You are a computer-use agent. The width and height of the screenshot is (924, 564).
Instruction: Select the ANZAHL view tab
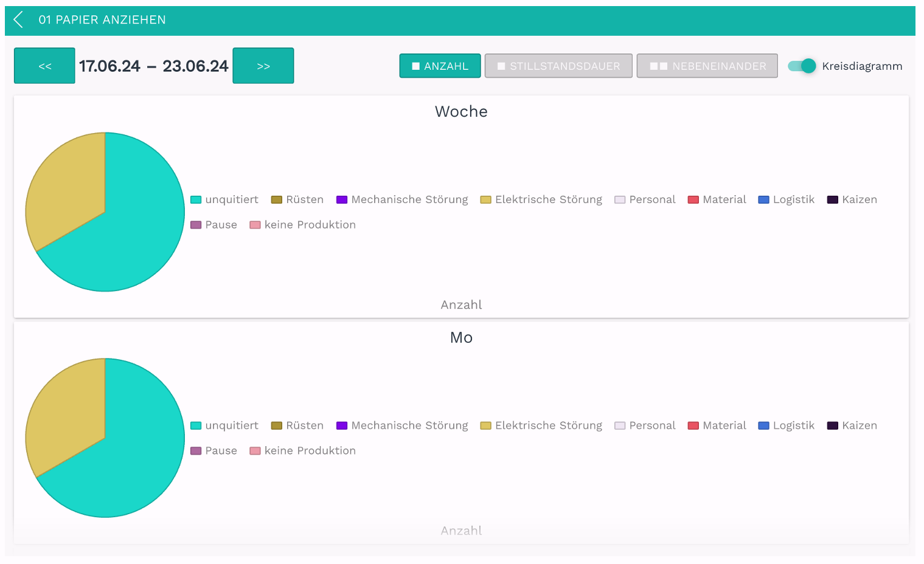coord(440,66)
